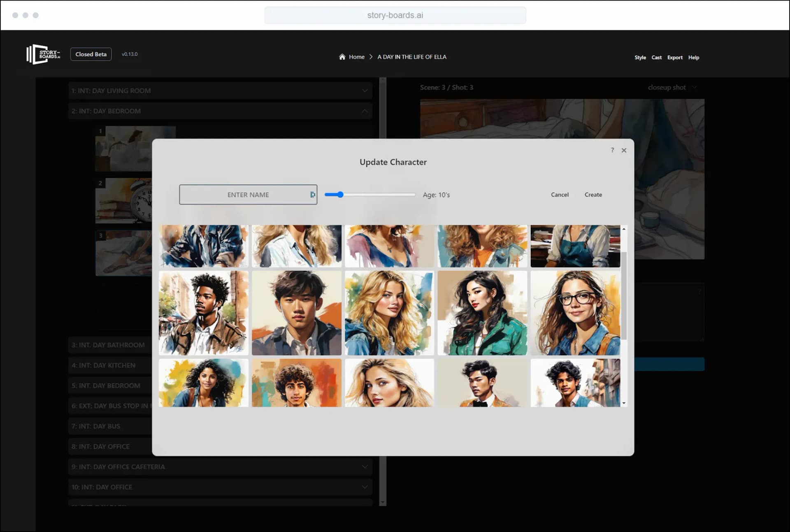Click the Help menu item

693,57
